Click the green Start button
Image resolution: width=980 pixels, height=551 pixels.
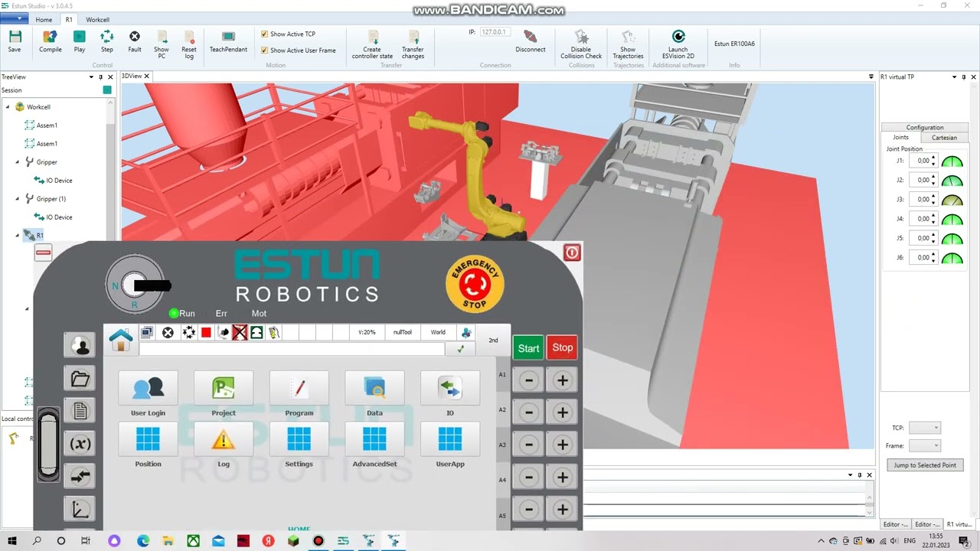click(x=528, y=347)
